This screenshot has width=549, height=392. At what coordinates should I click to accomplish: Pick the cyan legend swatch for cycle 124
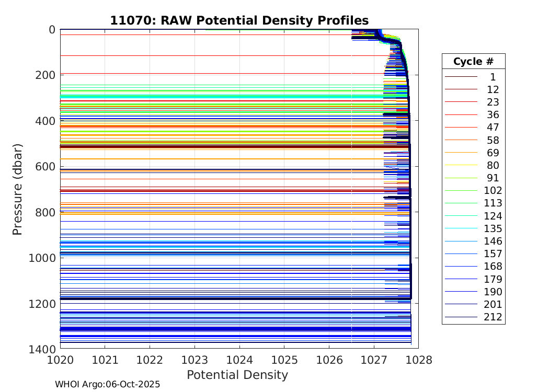pos(461,216)
